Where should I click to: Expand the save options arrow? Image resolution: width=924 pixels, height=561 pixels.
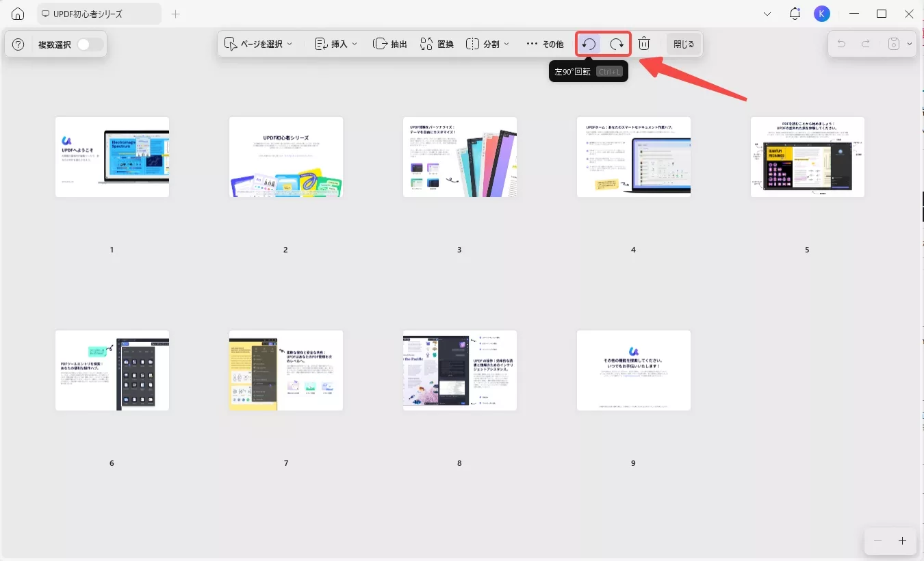(x=910, y=44)
